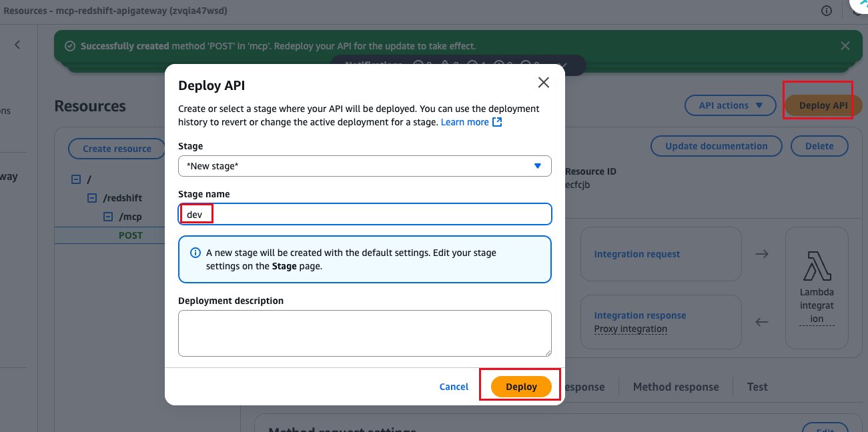The height and width of the screenshot is (432, 868).
Task: Open the API actions dropdown
Action: point(731,105)
